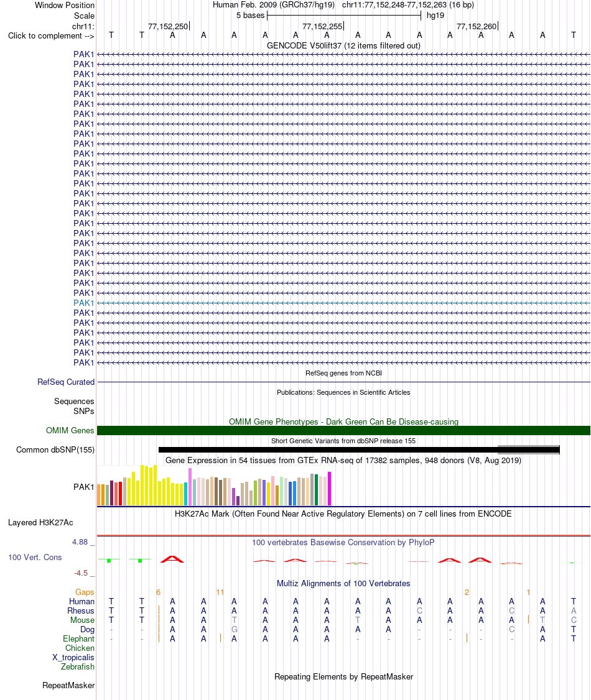The width and height of the screenshot is (591, 700).
Task: Open the 'Common dbSNP(155)' track label
Action: pyautogui.click(x=55, y=449)
